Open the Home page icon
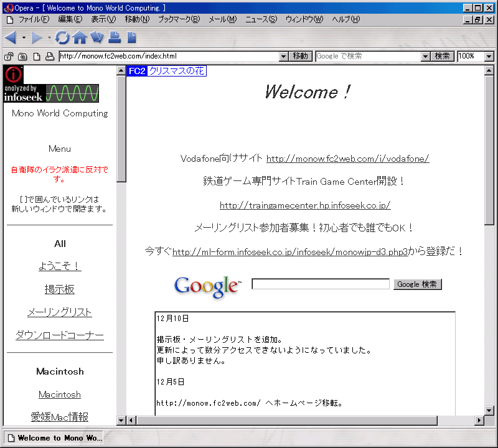The height and width of the screenshot is (448, 498). tap(80, 37)
